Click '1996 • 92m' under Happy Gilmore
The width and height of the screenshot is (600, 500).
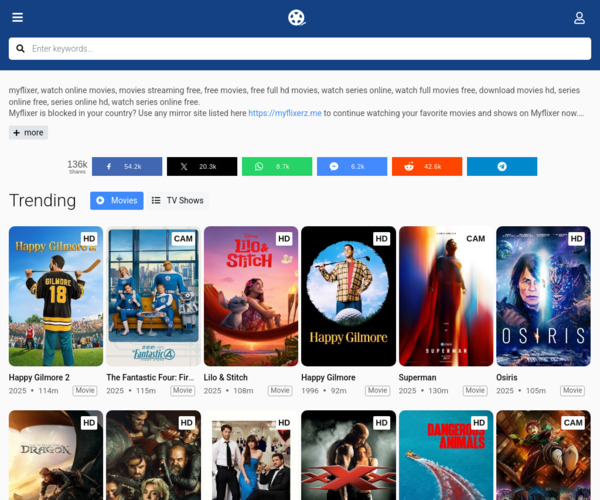(324, 391)
